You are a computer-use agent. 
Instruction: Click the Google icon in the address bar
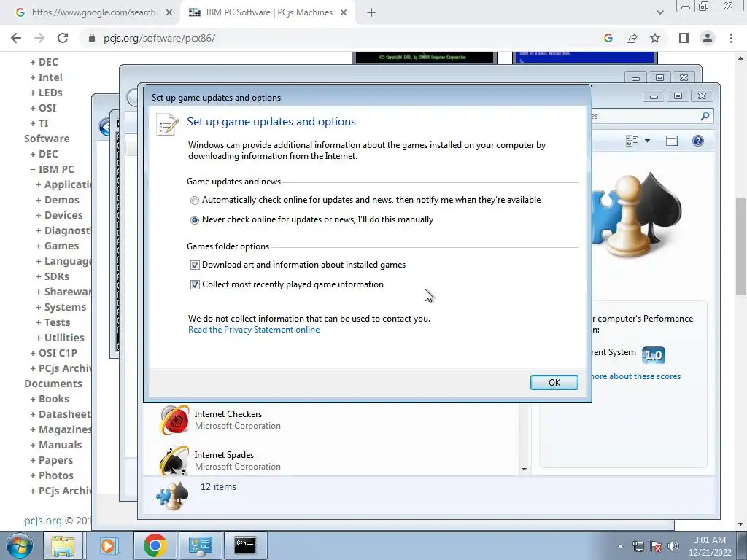coord(608,38)
